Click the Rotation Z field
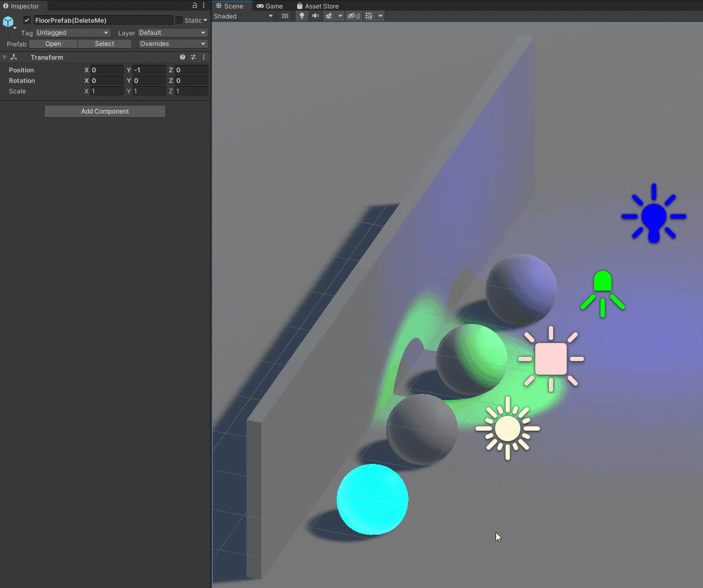The height and width of the screenshot is (588, 703). [192, 80]
